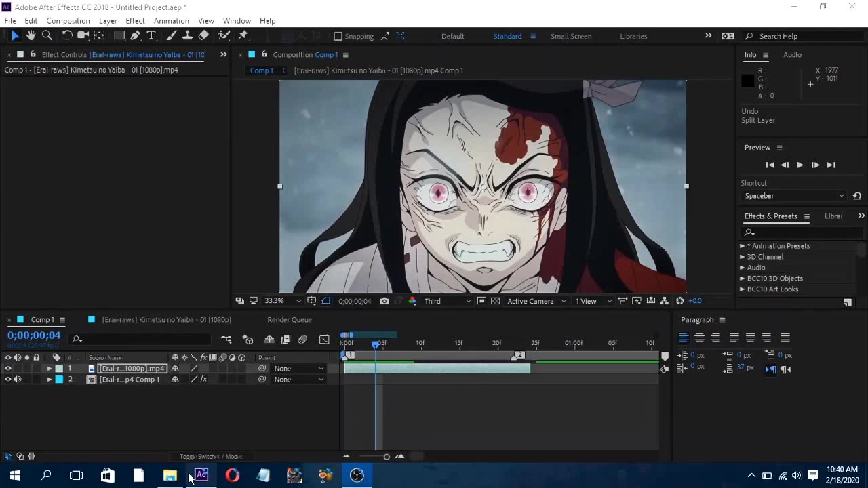Switch to Audio panel tab
The image size is (868, 488).
pos(792,55)
